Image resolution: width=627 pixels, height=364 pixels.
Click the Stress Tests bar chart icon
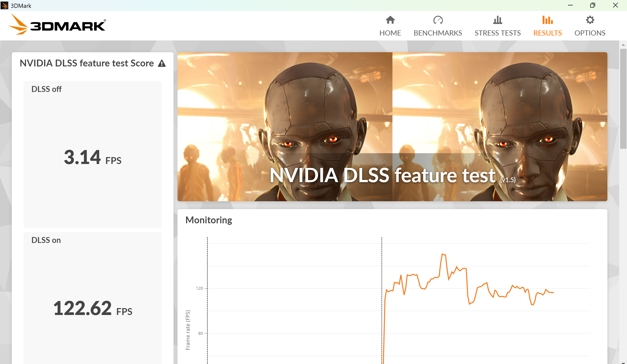(497, 20)
